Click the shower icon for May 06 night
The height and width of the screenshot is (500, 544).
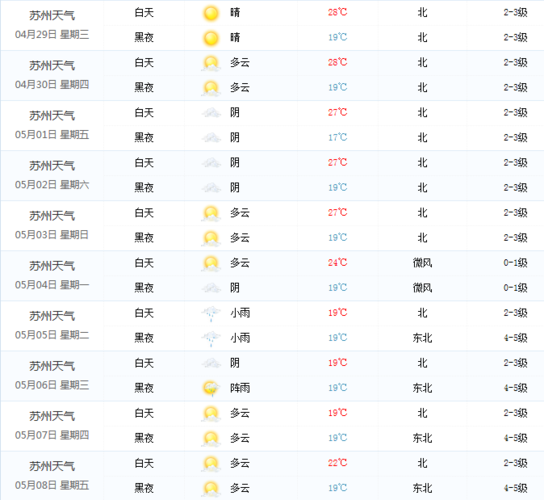[x=211, y=388]
